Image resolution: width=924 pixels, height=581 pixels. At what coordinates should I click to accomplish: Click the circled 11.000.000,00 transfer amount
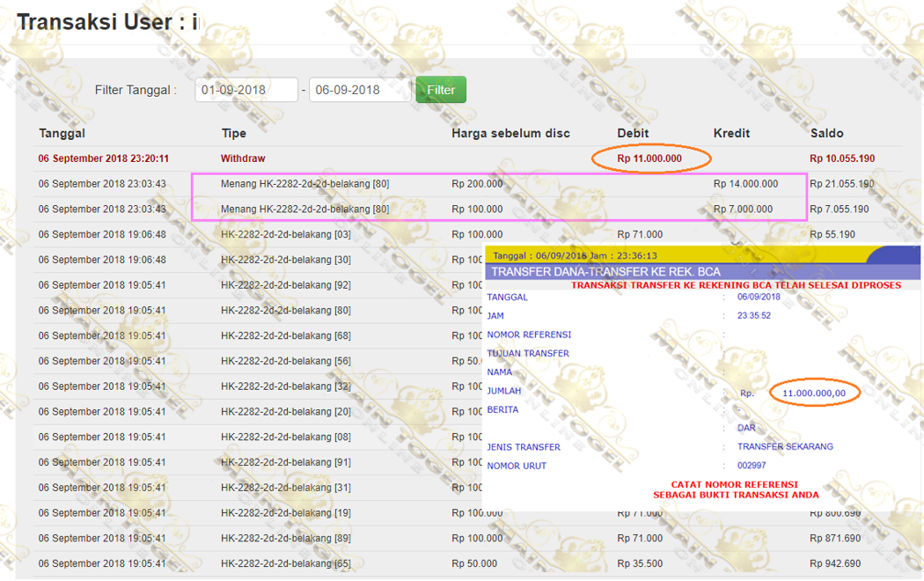click(x=814, y=393)
